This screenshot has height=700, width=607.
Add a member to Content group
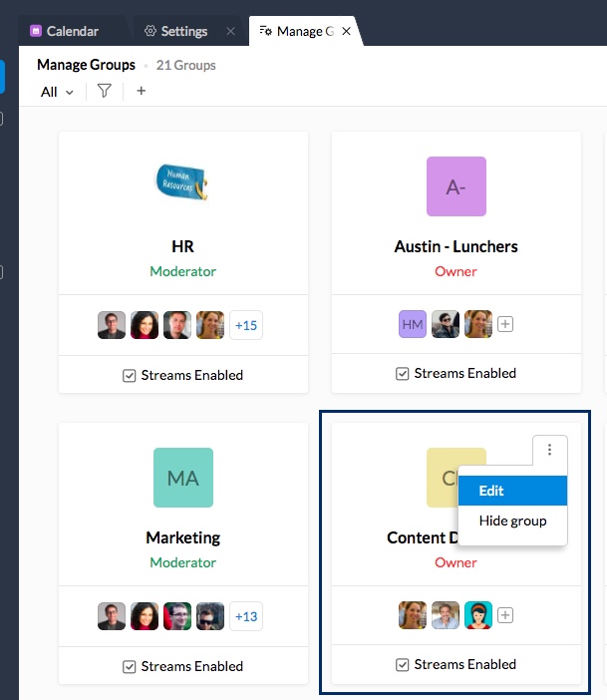pyautogui.click(x=505, y=615)
